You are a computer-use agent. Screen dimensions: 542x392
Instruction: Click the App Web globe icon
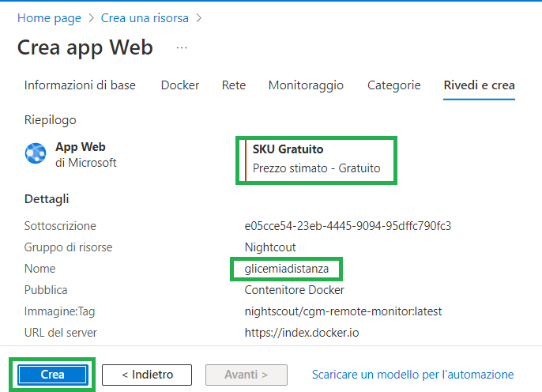click(36, 153)
